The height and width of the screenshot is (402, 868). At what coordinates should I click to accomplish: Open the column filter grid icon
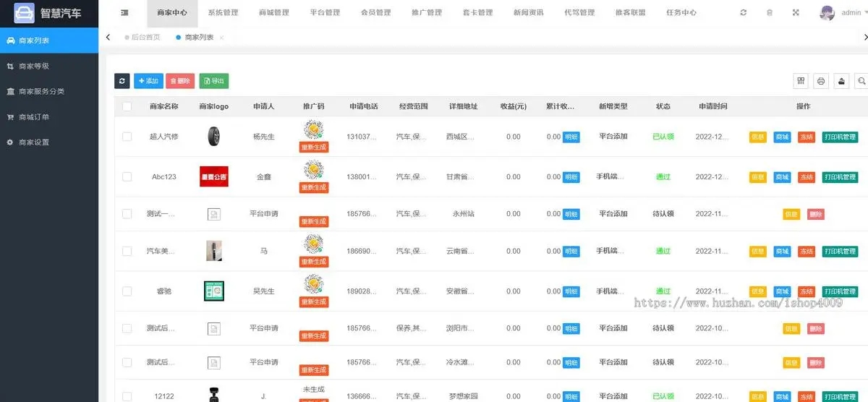(801, 81)
